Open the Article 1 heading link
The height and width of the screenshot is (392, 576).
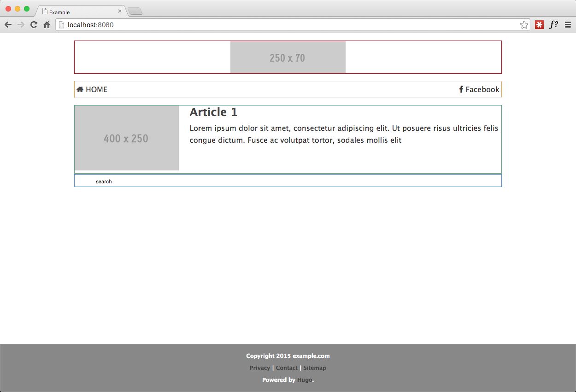point(213,112)
